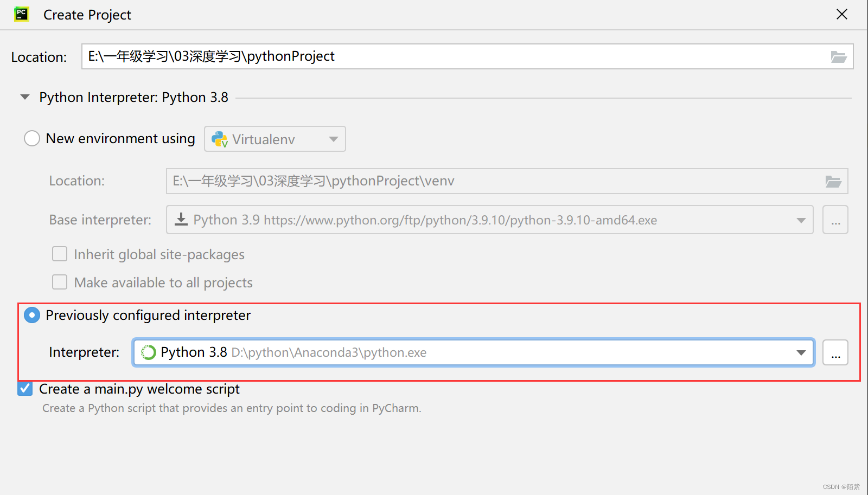Click the PyCharm logo icon
The width and height of the screenshot is (868, 495).
tap(21, 14)
